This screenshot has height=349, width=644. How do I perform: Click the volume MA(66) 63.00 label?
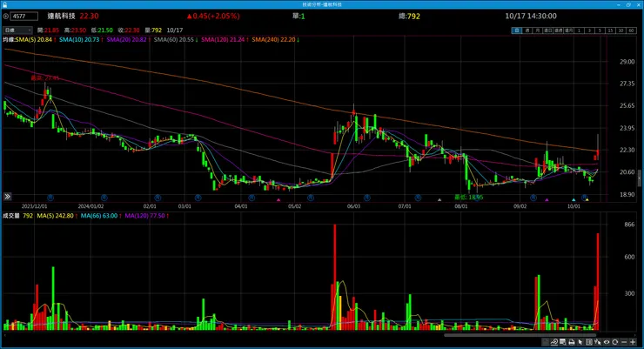pos(98,216)
